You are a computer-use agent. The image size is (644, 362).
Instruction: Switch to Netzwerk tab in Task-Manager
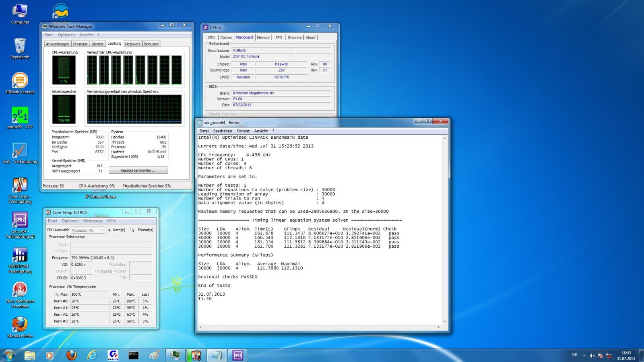pyautogui.click(x=132, y=44)
